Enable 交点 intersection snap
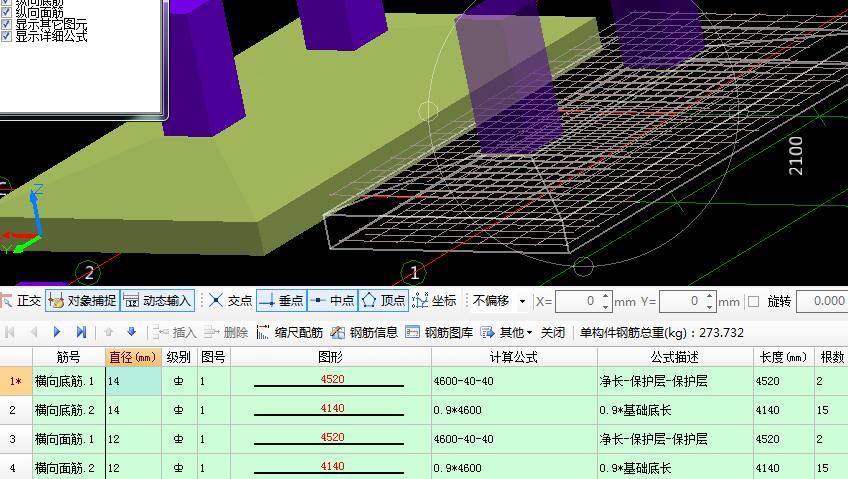This screenshot has width=848, height=479. (230, 301)
